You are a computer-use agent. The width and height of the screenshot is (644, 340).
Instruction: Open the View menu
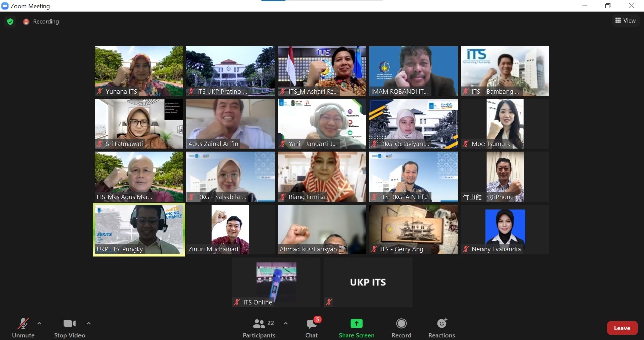pyautogui.click(x=625, y=20)
